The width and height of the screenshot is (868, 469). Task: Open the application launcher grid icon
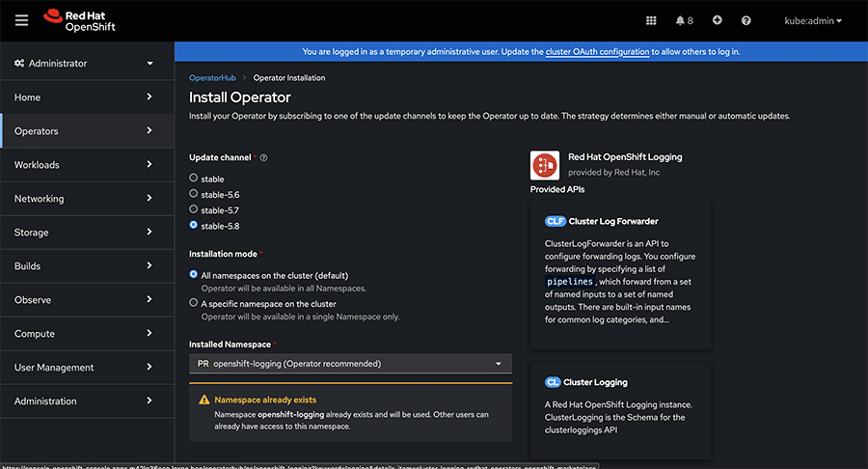pos(651,20)
